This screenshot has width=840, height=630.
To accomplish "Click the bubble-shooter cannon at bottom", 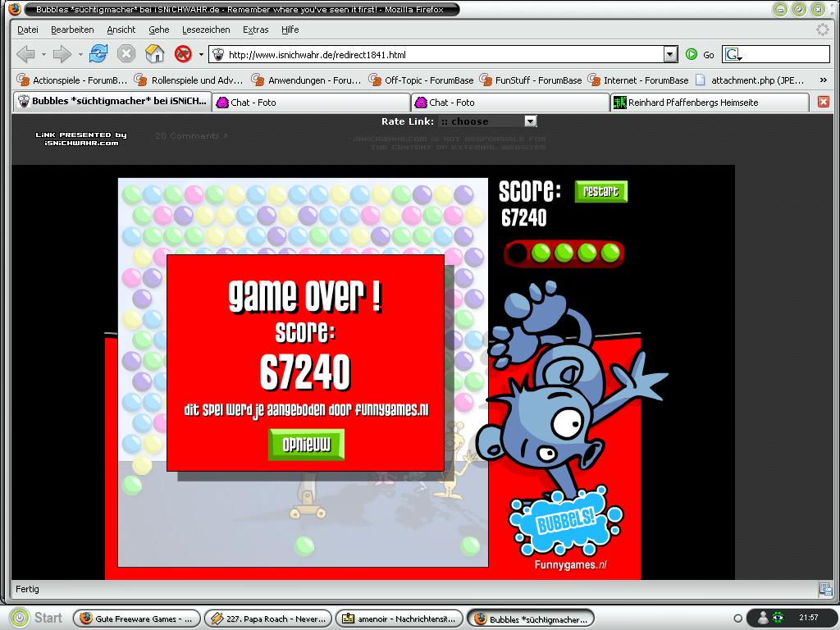I will pos(308,495).
